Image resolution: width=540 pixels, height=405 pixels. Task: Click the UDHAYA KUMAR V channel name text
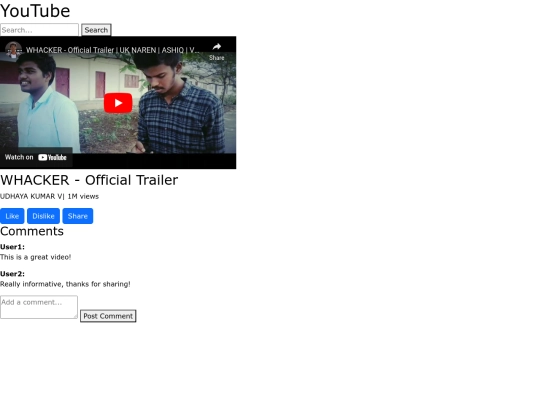pyautogui.click(x=31, y=196)
